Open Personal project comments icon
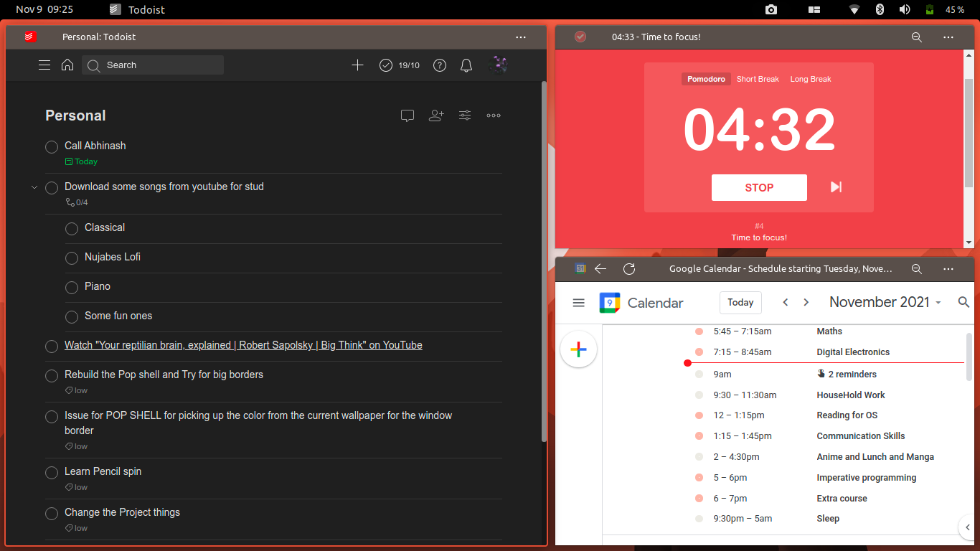The width and height of the screenshot is (980, 551). coord(407,115)
